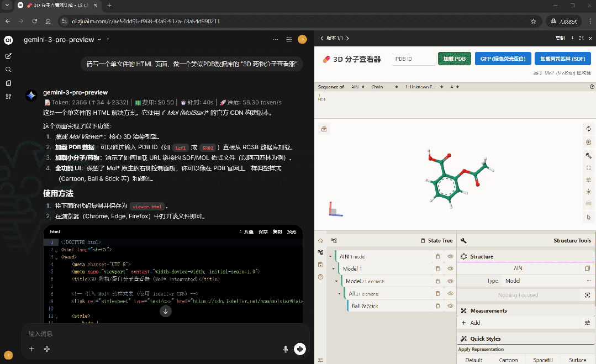Screen dimensions: 596x364
Task: Toggle visibility of Model 1 row
Action: (x=450, y=268)
